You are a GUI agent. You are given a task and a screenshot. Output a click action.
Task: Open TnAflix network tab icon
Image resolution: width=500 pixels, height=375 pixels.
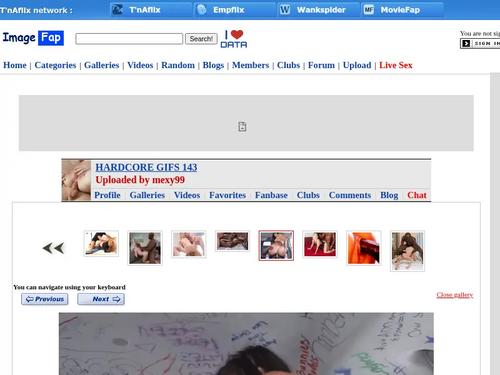pyautogui.click(x=117, y=10)
